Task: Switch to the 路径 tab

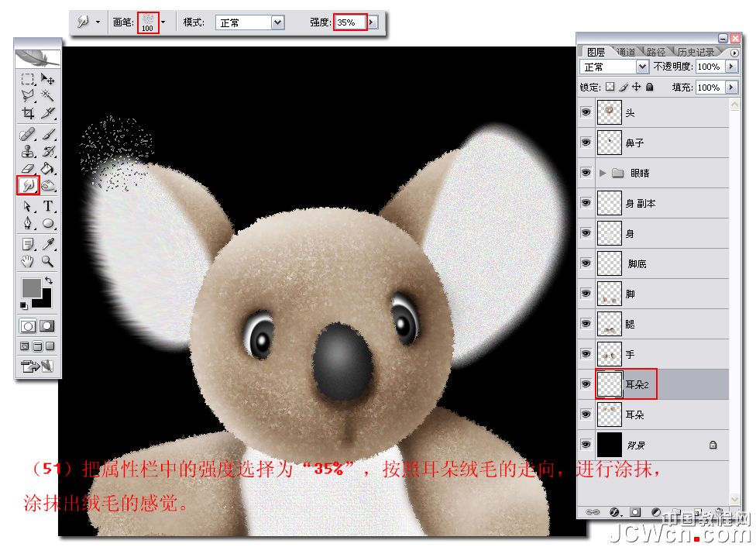Action: pyautogui.click(x=656, y=52)
